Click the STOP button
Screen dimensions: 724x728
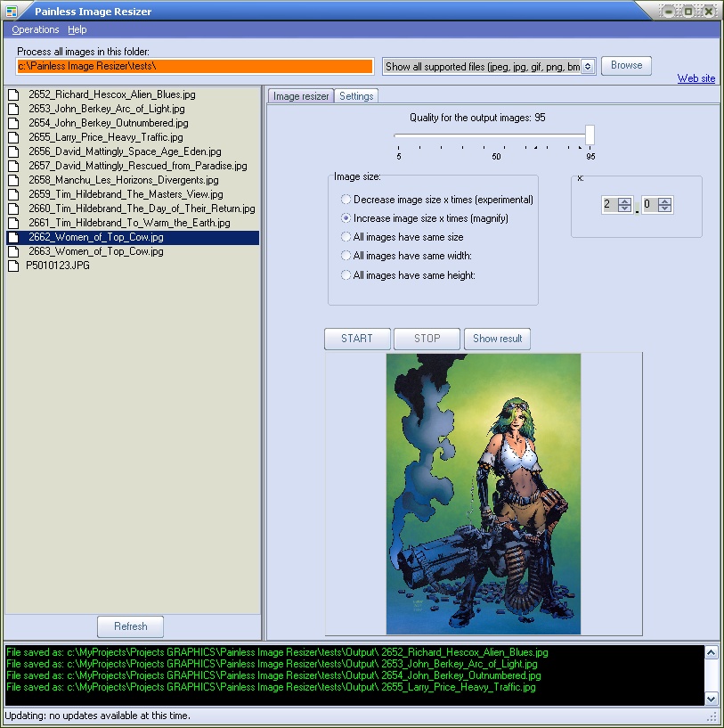tap(427, 339)
